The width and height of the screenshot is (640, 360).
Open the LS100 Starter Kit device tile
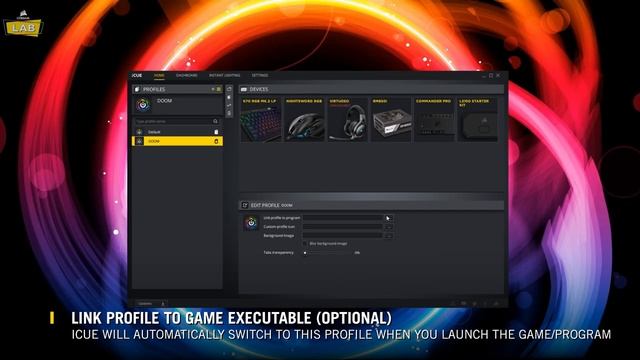coord(477,120)
